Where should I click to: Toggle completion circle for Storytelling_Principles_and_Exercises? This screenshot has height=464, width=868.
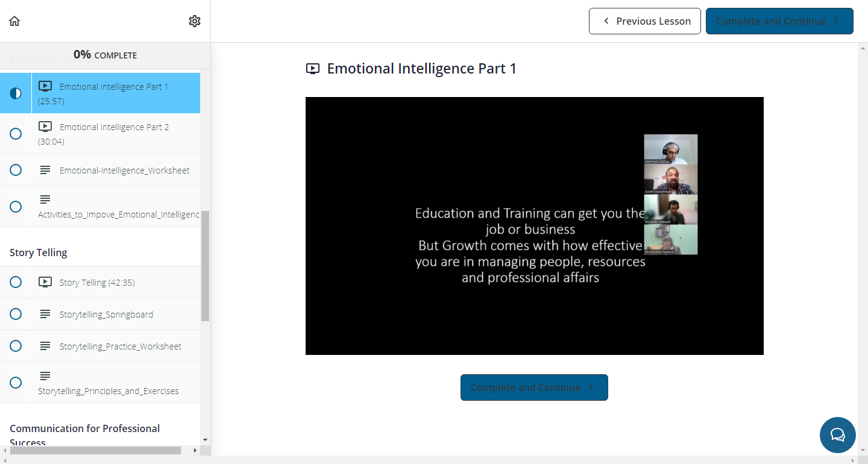(16, 383)
